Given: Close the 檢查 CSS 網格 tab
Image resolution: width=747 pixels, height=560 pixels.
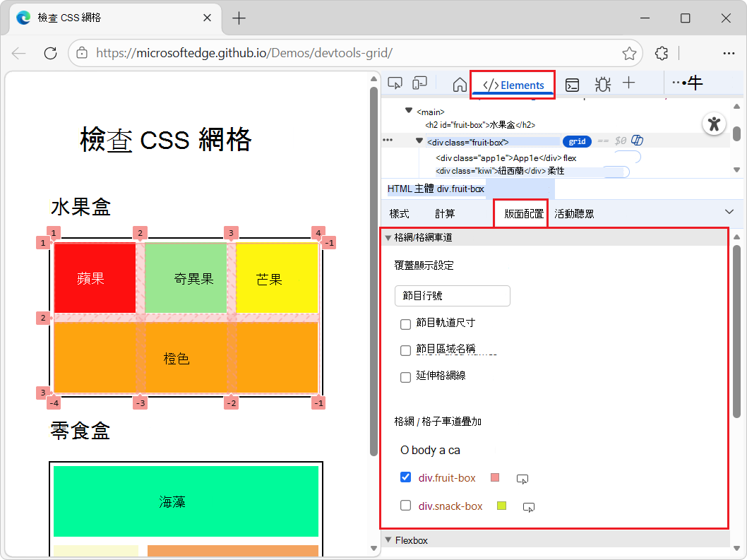Looking at the screenshot, I should coord(208,18).
